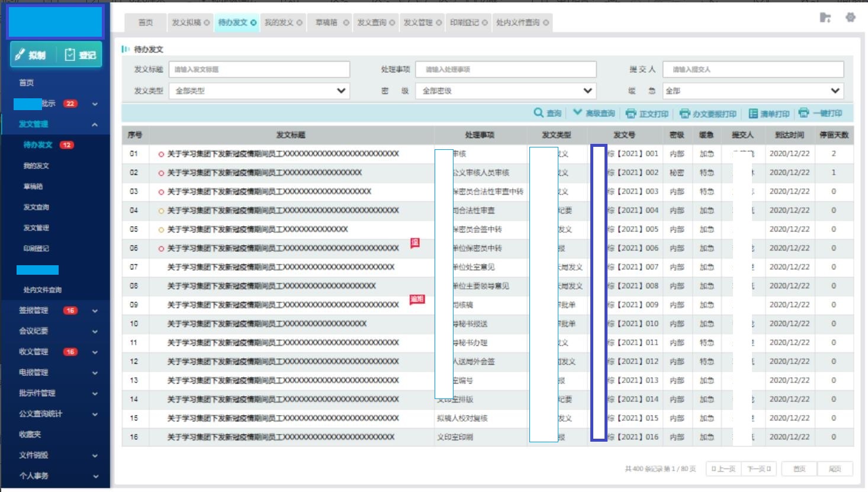
Task: Close the 处内文件查询 tab via its circle icon
Action: (546, 22)
